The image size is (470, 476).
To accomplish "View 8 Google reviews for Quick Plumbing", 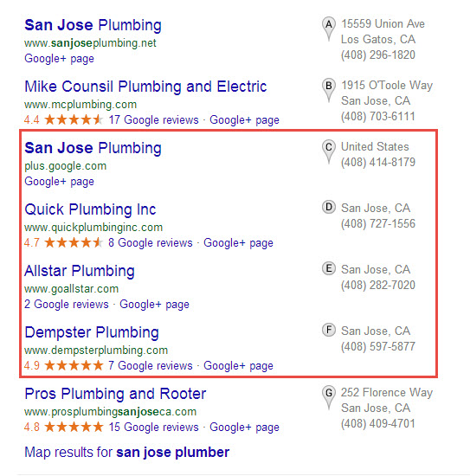I will click(x=151, y=243).
